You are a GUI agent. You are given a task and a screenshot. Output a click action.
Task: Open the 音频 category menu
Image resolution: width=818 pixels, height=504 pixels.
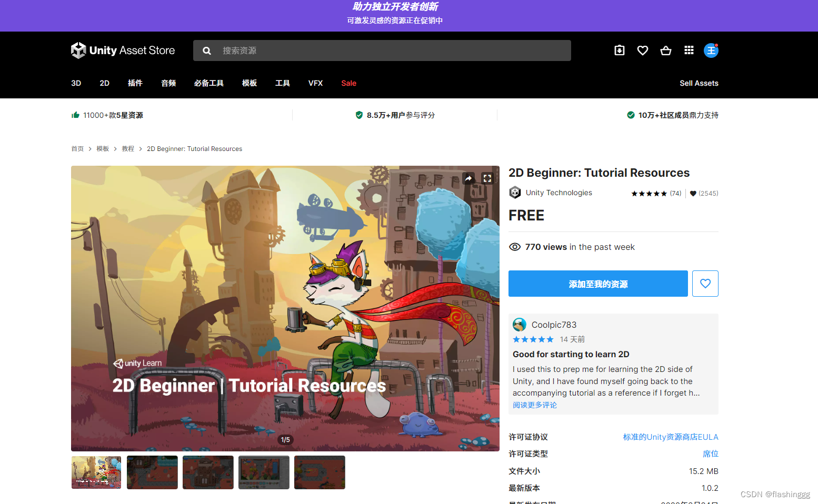[168, 83]
